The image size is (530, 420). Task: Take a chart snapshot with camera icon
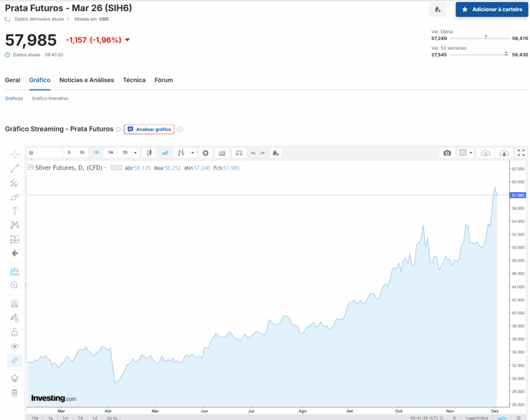tap(447, 153)
